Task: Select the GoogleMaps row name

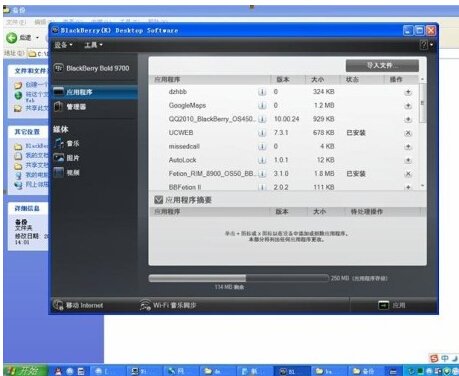Action: (x=187, y=106)
